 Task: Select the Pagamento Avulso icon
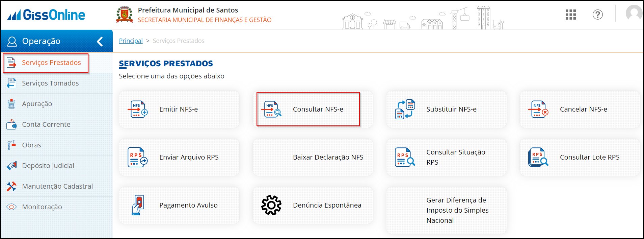tap(138, 205)
